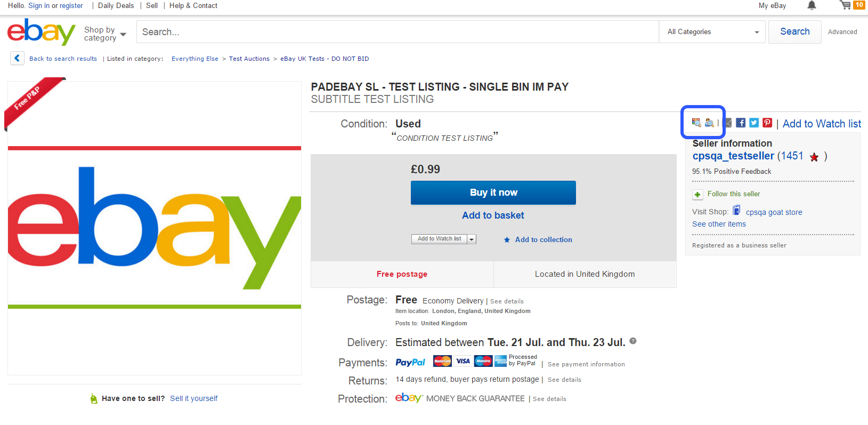The image size is (868, 425).
Task: Share this listing on Facebook
Action: click(740, 123)
